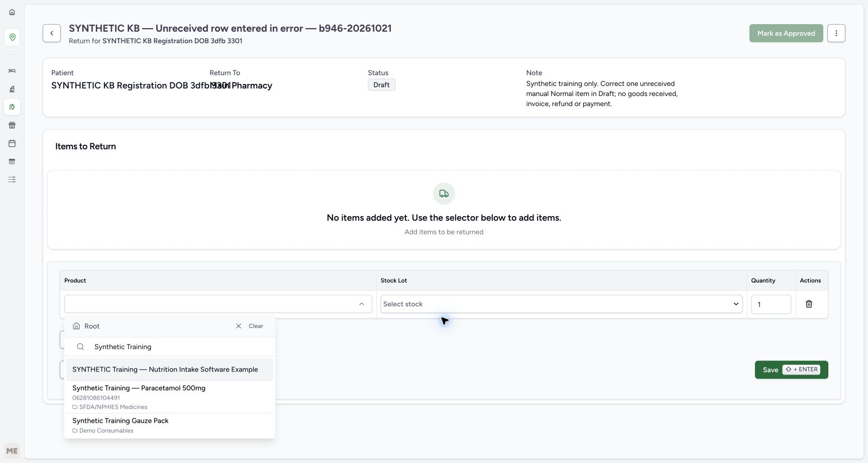Click the location pin sidebar icon

12,37
